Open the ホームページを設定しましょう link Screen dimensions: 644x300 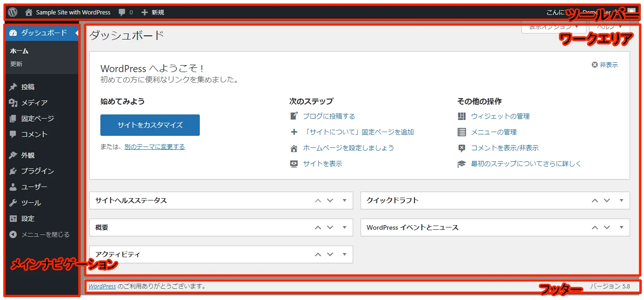[x=348, y=148]
